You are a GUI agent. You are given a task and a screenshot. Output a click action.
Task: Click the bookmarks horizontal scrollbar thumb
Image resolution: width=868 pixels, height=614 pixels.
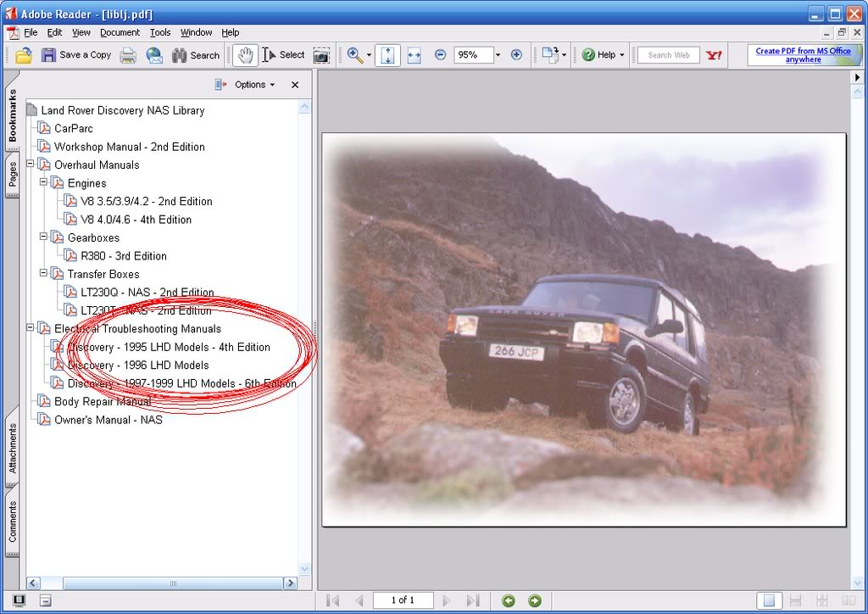pyautogui.click(x=173, y=583)
